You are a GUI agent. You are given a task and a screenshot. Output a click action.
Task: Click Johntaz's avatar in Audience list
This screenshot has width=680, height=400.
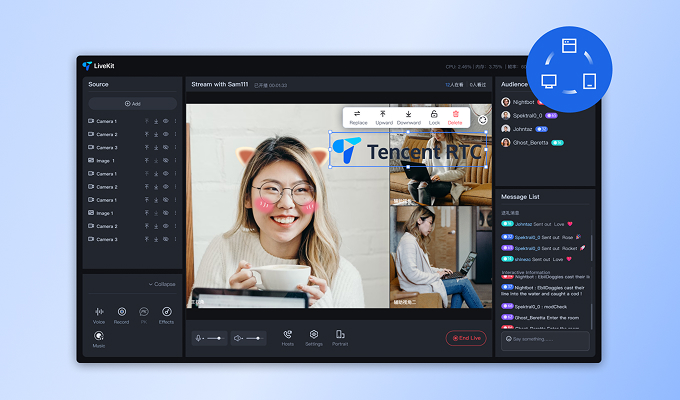(506, 129)
